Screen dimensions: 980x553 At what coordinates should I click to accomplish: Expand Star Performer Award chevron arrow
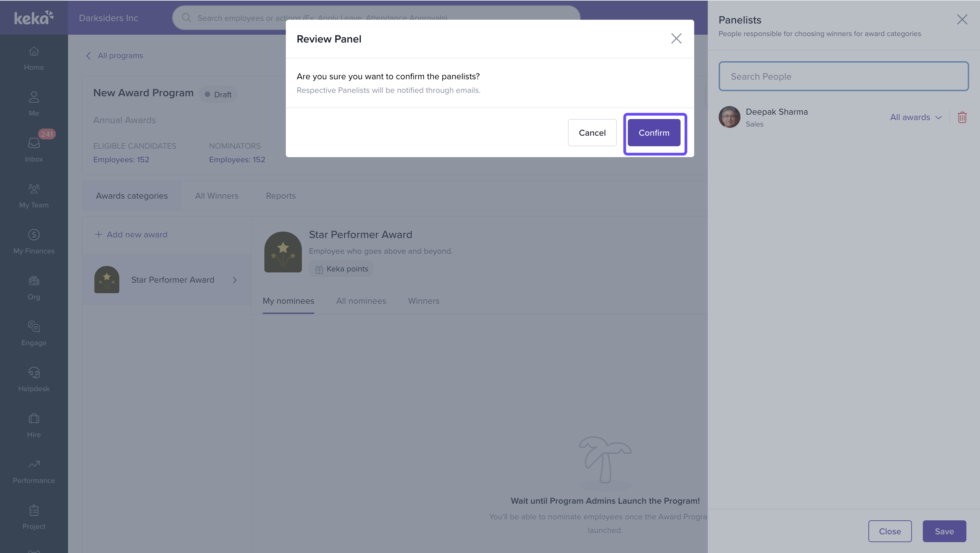[x=235, y=280]
